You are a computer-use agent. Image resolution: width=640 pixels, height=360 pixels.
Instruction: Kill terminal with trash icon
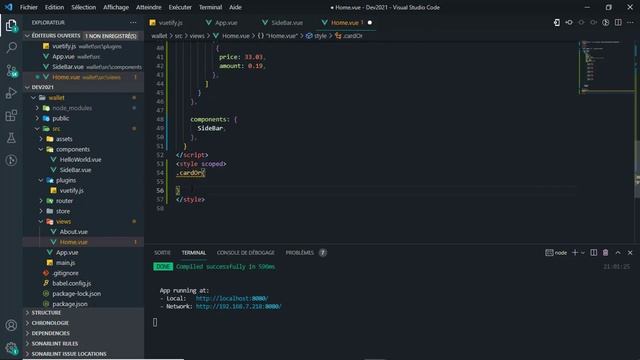(605, 253)
